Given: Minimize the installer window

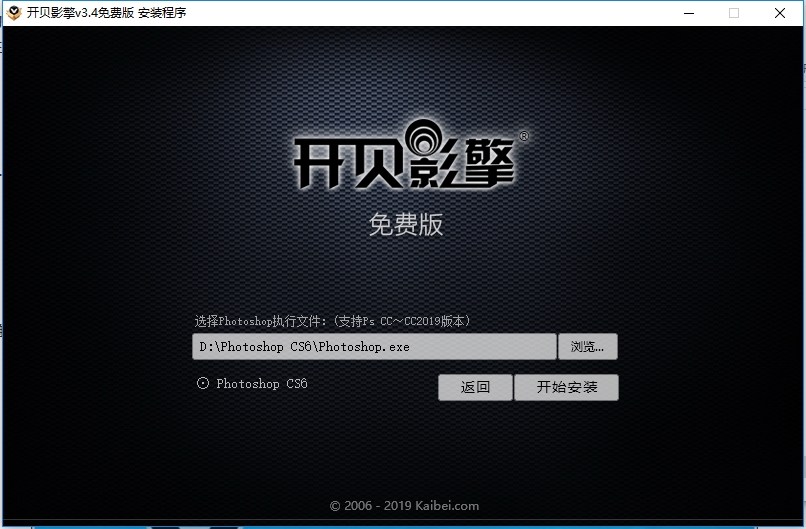Looking at the screenshot, I should point(689,13).
